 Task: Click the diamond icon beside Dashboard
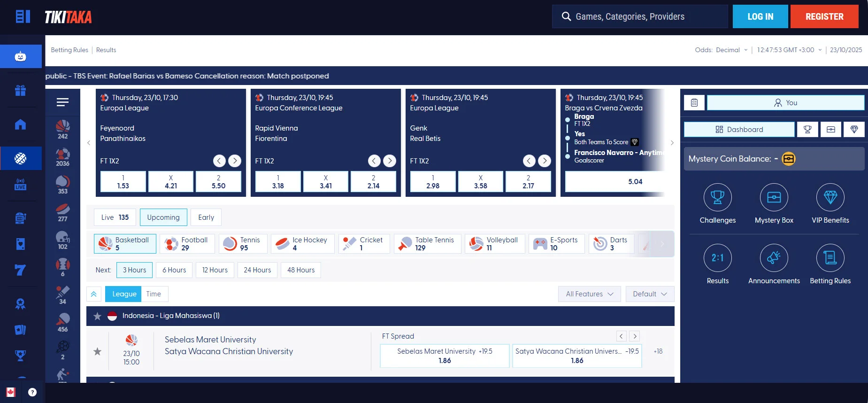[x=854, y=130]
